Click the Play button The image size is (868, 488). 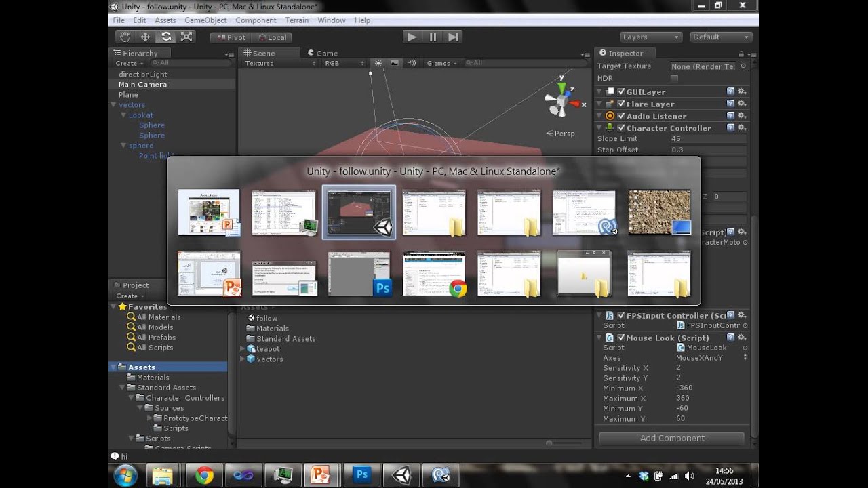coord(412,37)
